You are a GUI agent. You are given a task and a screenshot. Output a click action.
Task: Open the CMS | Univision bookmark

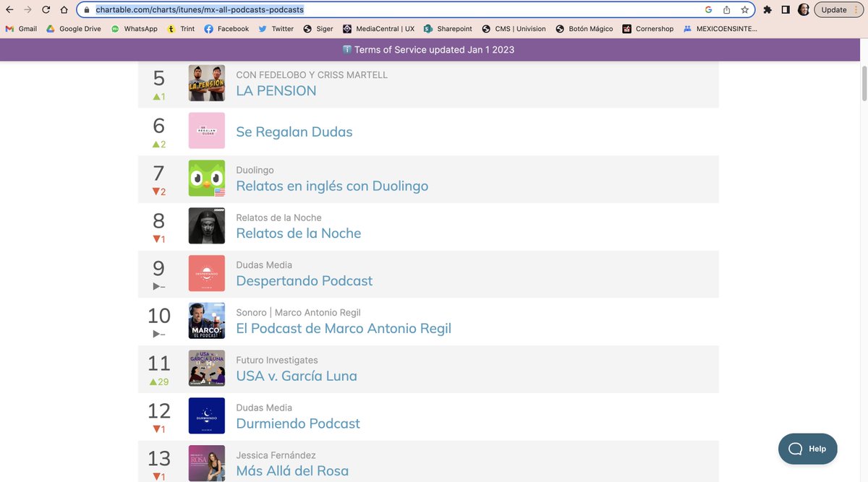(514, 29)
